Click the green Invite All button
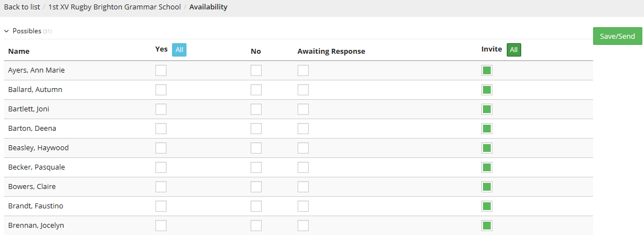 click(x=514, y=50)
